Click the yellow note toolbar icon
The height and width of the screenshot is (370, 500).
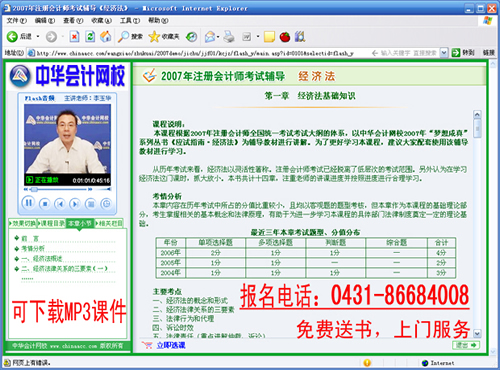(269, 37)
